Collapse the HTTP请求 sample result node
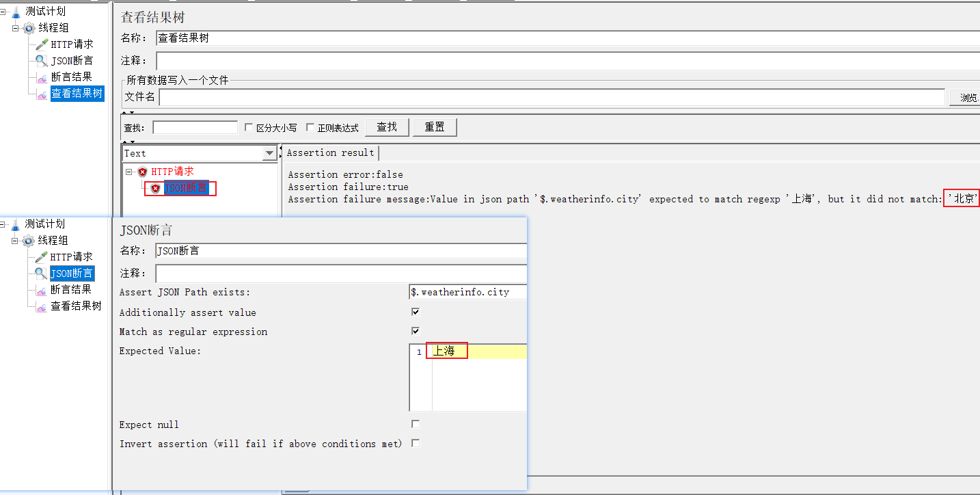 (x=129, y=172)
